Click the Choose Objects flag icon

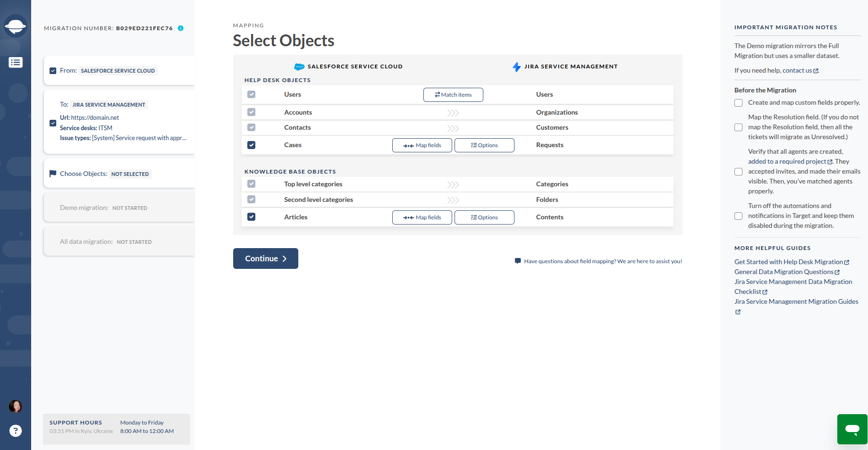[53, 174]
